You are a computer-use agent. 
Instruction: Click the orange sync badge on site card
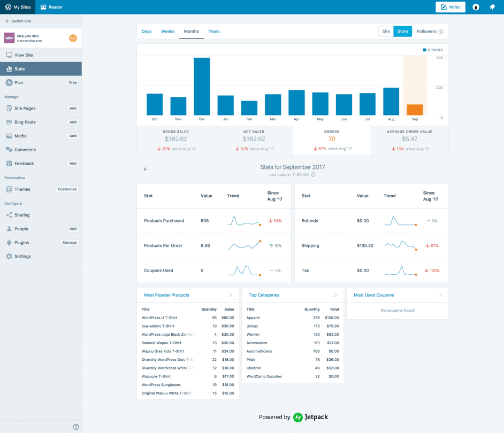tap(73, 38)
